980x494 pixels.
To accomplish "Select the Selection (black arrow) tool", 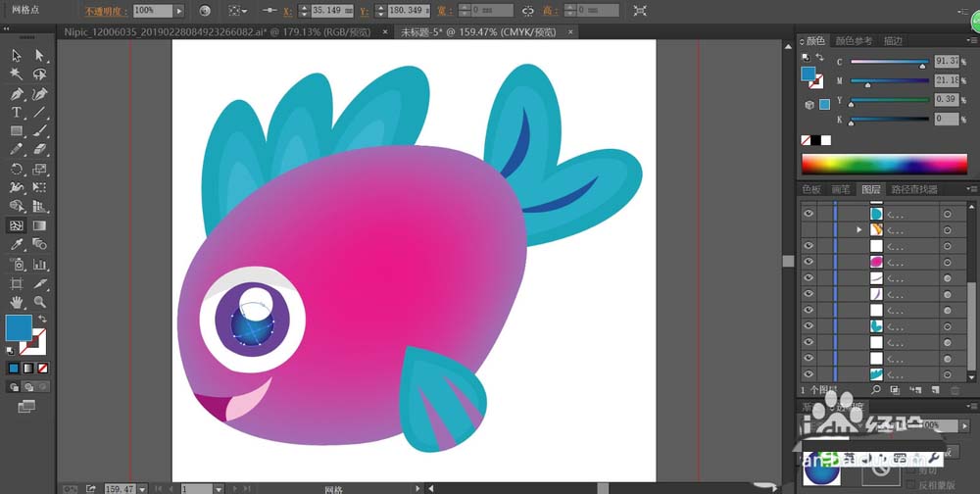I will click(x=17, y=56).
